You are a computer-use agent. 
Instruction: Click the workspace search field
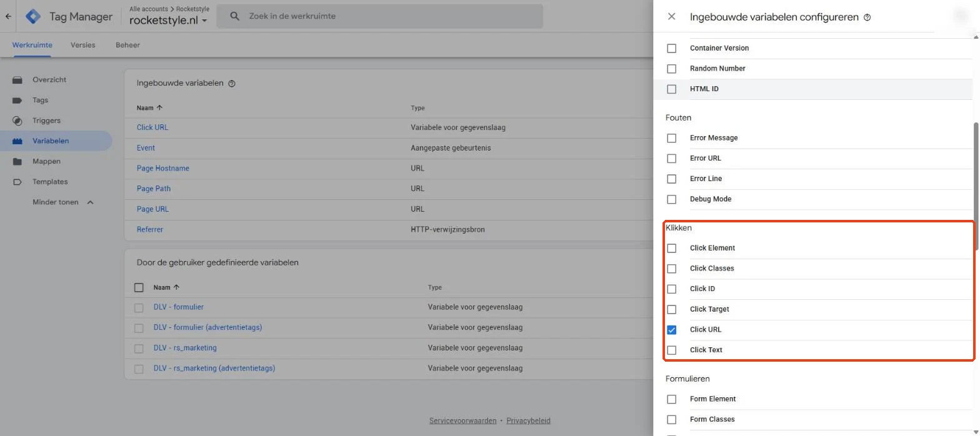tap(380, 16)
